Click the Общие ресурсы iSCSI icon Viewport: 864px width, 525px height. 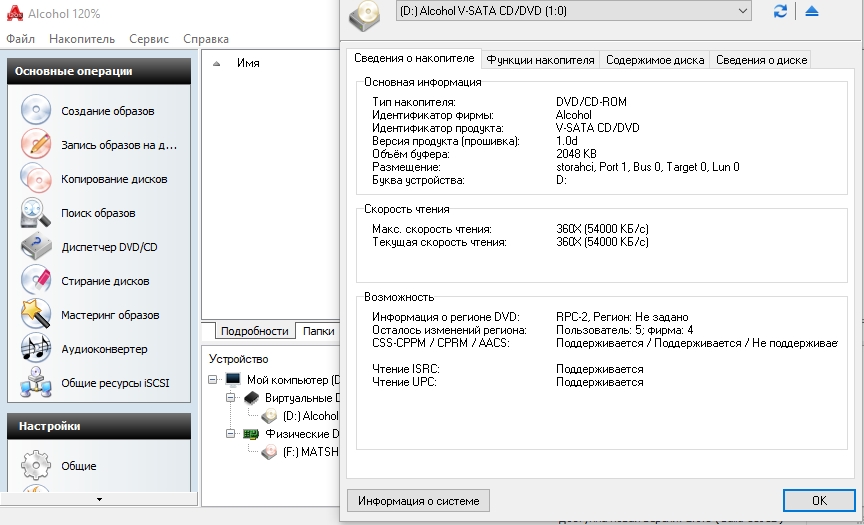[36, 382]
